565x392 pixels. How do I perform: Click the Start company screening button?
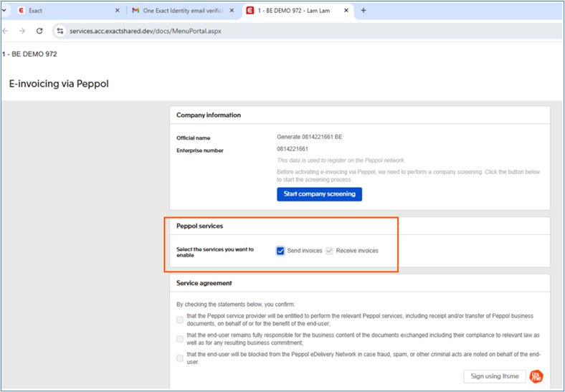tap(319, 194)
